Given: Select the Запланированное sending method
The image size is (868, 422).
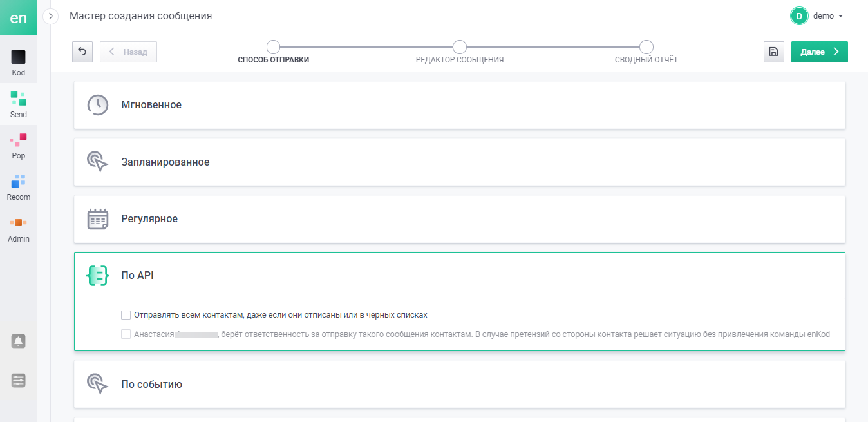Looking at the screenshot, I should pos(460,162).
